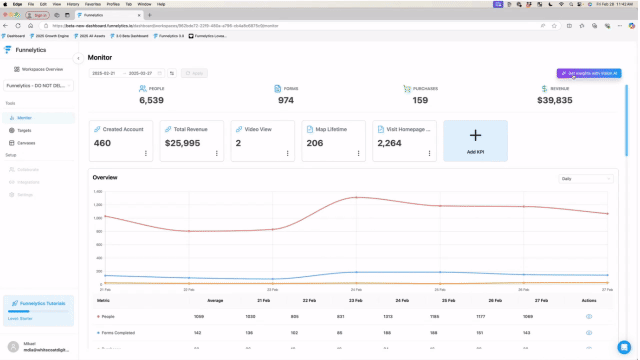Click Get insights with Vision AI
The height and width of the screenshot is (360, 640).
pos(589,73)
